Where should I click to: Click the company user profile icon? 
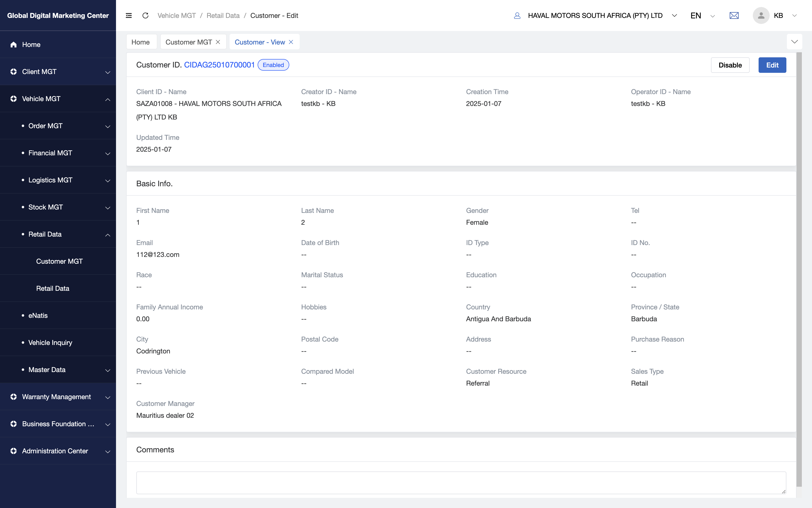click(x=517, y=15)
